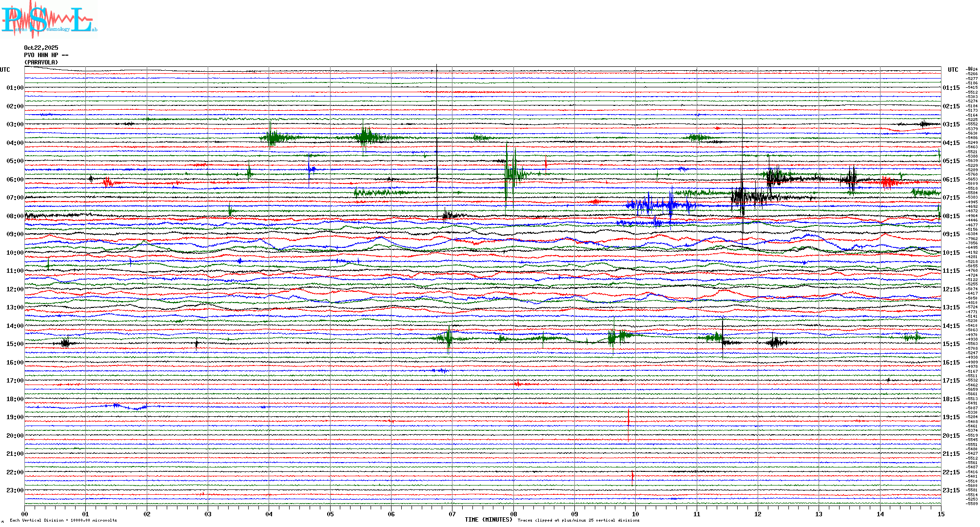Click the (PARAVOLA) station name

(41, 62)
